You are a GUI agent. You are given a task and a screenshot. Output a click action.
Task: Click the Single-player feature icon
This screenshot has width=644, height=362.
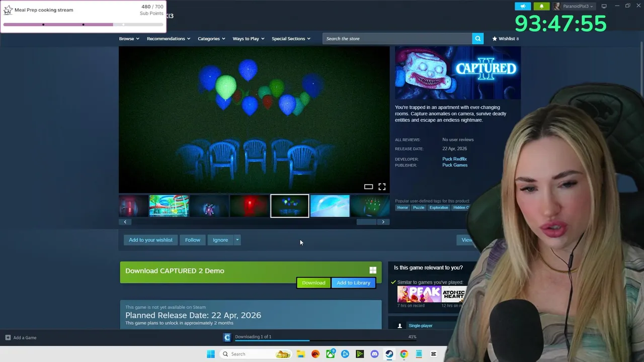(400, 326)
